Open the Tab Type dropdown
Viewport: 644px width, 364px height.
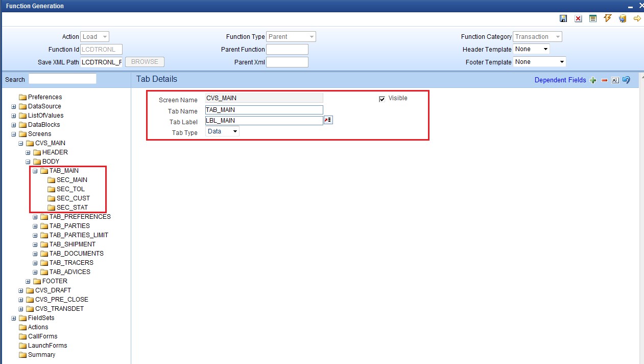[223, 131]
